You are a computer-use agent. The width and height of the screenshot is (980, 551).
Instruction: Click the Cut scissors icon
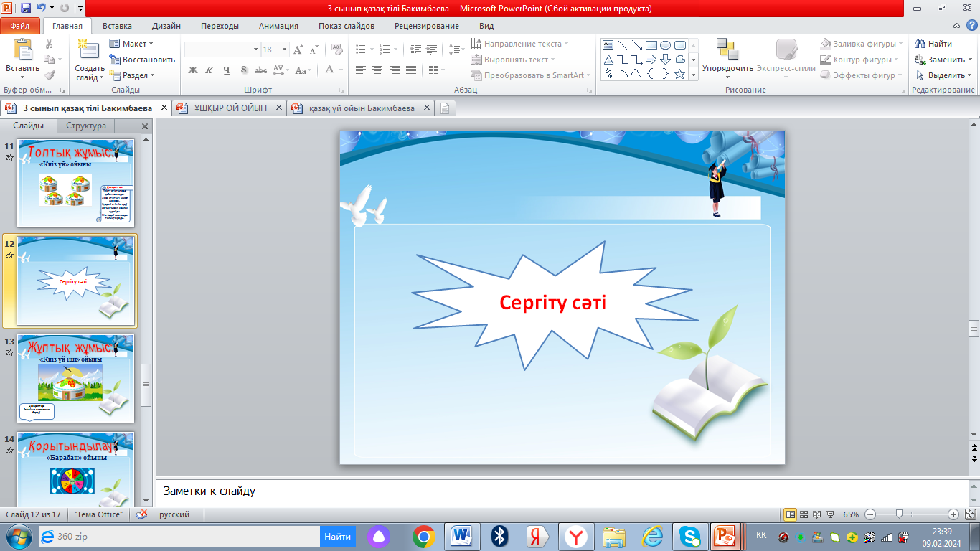[49, 44]
